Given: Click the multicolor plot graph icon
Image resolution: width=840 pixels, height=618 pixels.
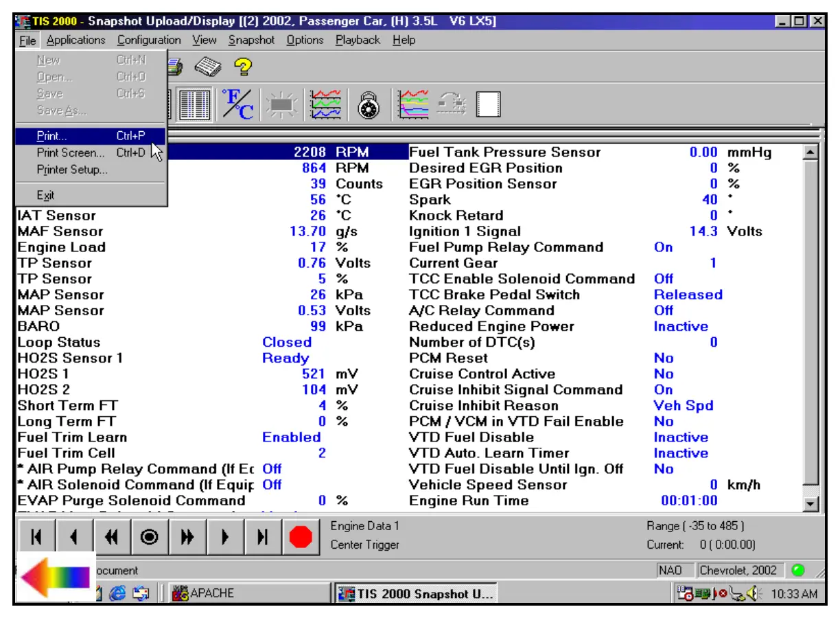Looking at the screenshot, I should click(x=412, y=105).
